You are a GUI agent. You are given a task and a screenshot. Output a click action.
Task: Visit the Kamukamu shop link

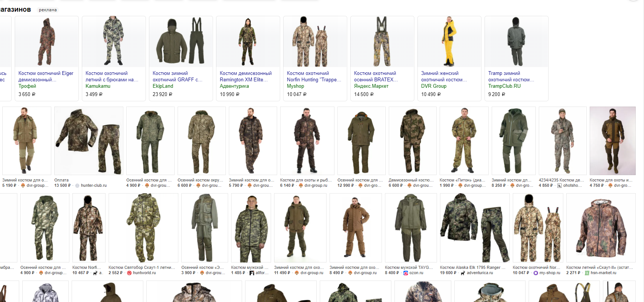click(x=98, y=86)
